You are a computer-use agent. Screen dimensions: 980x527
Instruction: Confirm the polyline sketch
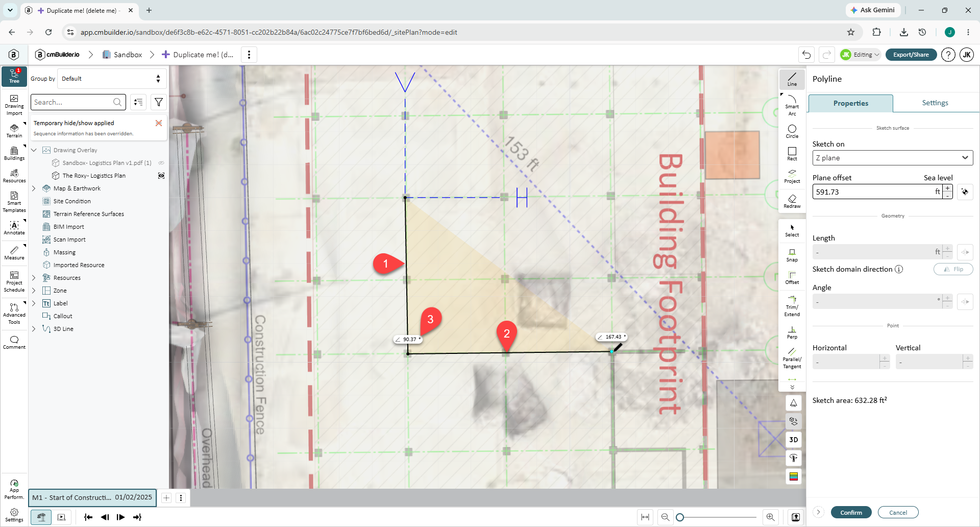point(851,512)
